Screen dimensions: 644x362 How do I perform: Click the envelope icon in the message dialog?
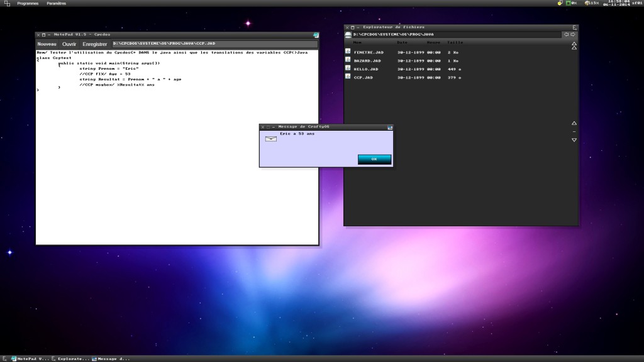[270, 139]
